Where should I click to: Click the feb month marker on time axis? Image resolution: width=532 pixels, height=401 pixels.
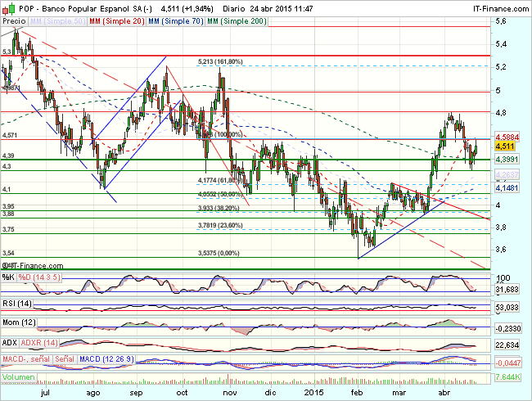point(357,393)
